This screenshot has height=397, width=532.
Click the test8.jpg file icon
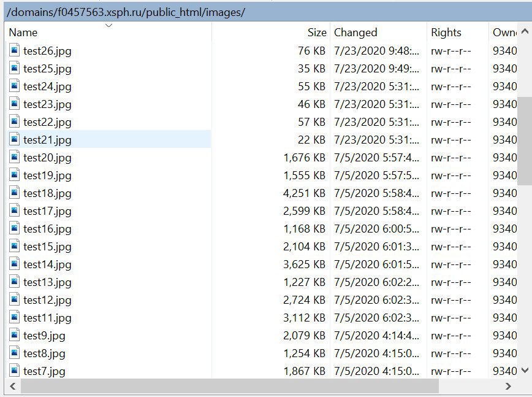(x=14, y=353)
